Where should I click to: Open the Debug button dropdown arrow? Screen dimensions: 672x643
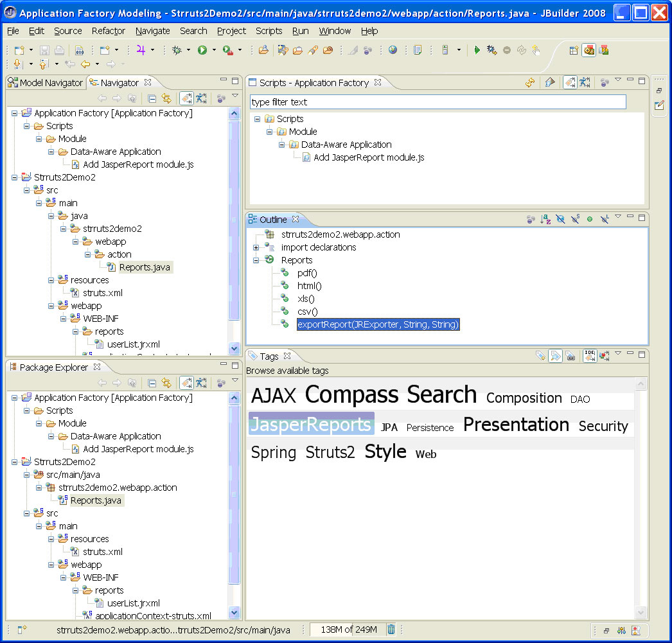[x=189, y=50]
